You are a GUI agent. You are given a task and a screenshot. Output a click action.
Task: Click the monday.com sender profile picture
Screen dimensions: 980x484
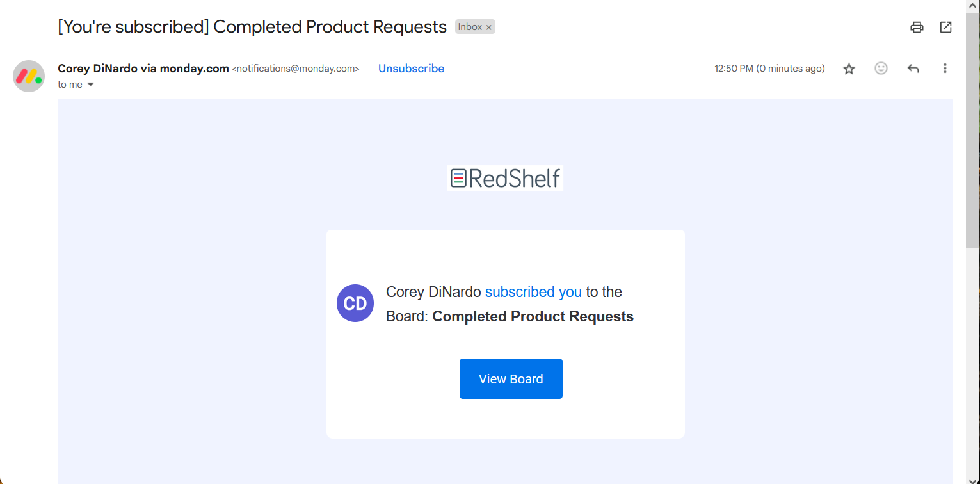coord(29,76)
